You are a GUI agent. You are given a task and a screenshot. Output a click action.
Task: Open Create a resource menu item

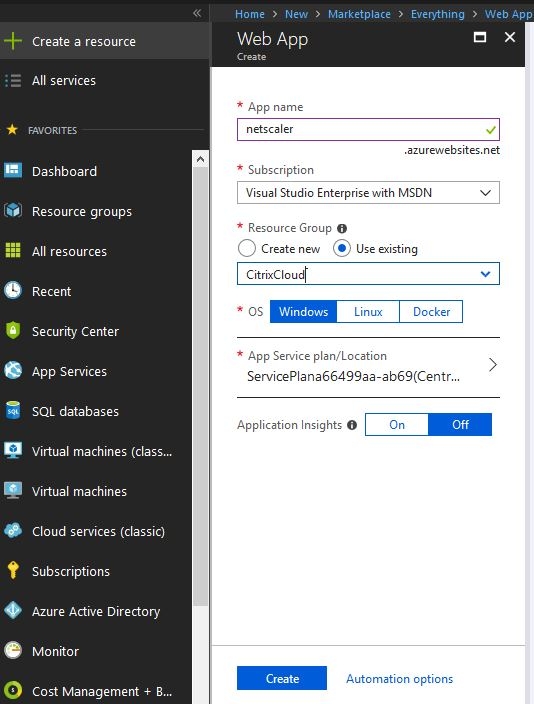click(104, 41)
